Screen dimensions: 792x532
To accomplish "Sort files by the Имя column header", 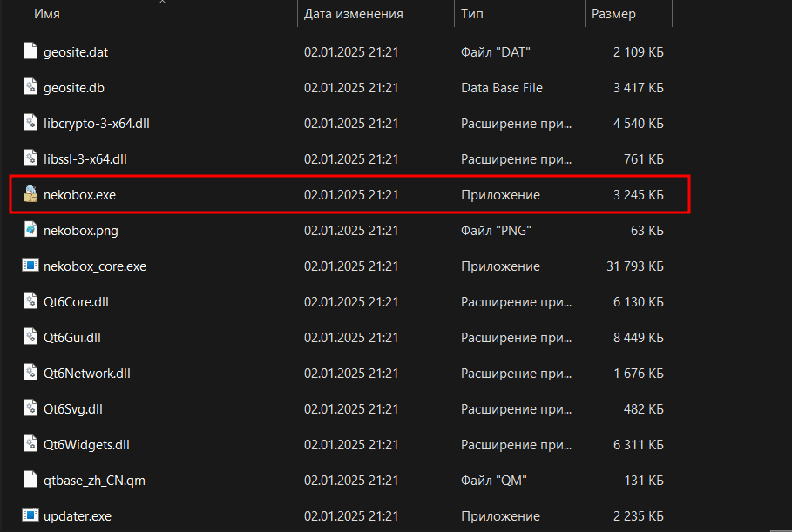I will point(47,14).
